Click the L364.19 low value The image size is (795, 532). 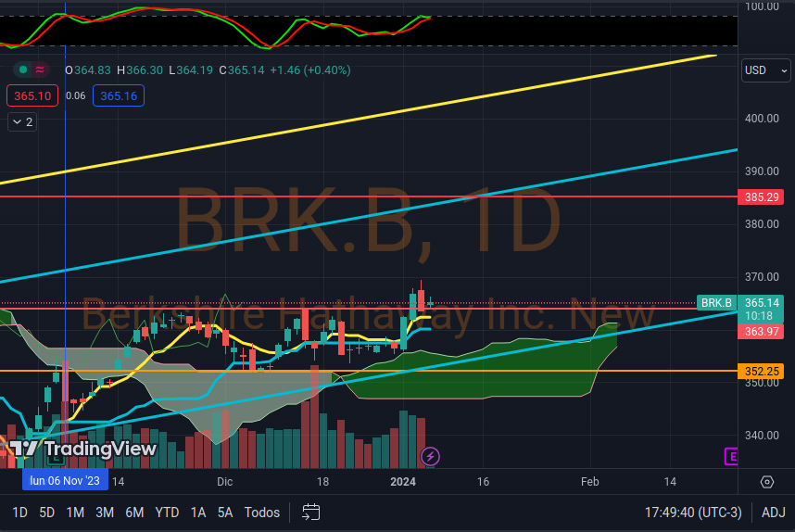[x=191, y=70]
